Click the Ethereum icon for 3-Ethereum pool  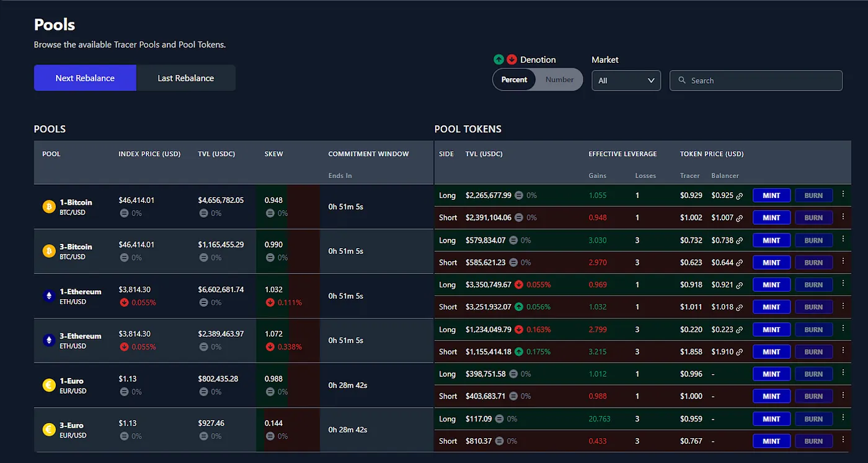49,341
